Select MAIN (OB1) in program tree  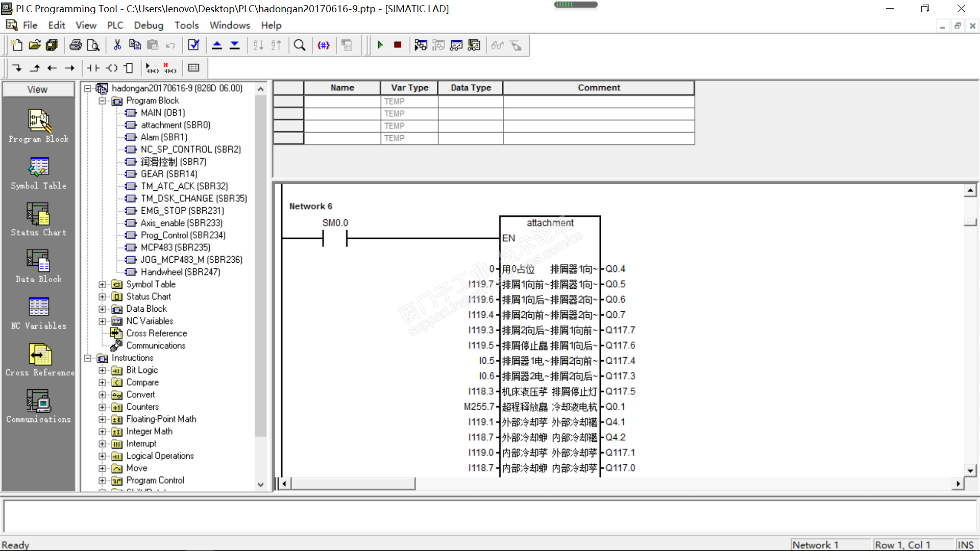162,113
